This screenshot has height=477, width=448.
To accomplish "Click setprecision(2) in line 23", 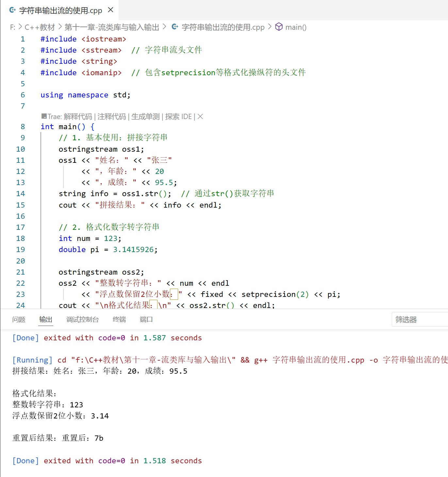I will coord(275,294).
